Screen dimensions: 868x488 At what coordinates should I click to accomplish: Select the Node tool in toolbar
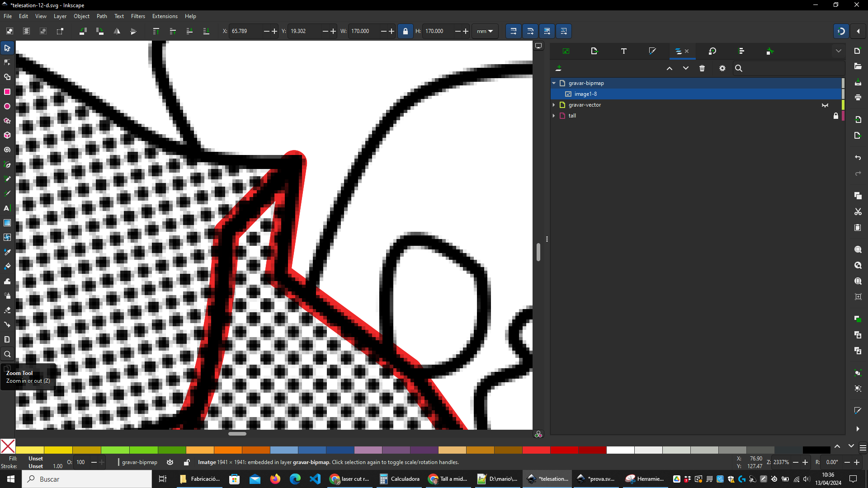click(8, 62)
